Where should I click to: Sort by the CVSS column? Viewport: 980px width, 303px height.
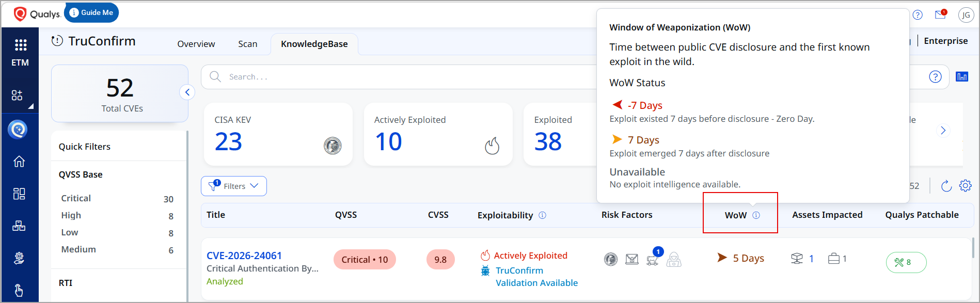tap(438, 215)
